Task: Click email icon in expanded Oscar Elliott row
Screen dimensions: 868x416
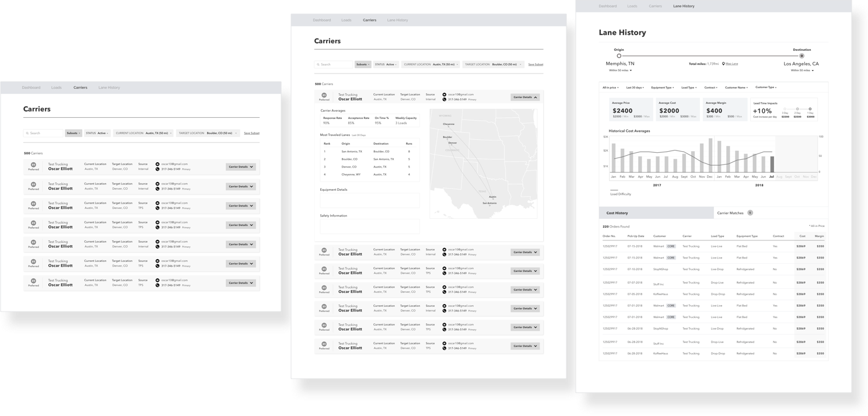Action: pyautogui.click(x=444, y=95)
